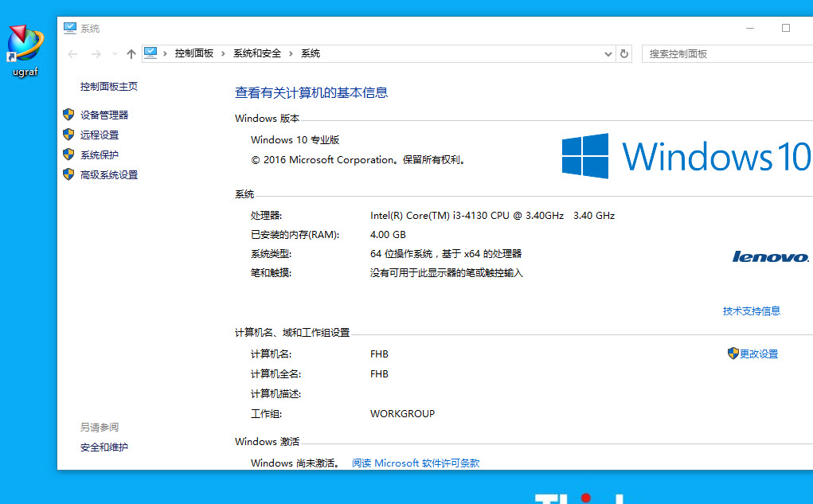Open recent locations dropdown arrow

[x=115, y=54]
